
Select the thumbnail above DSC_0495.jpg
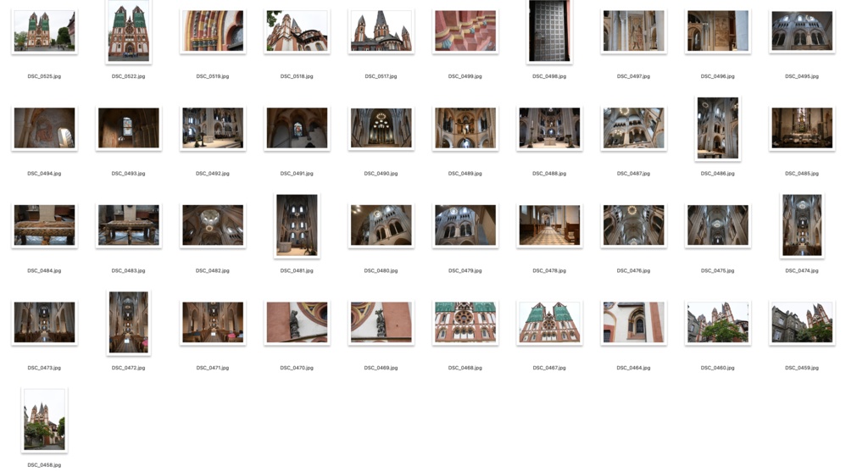[802, 31]
